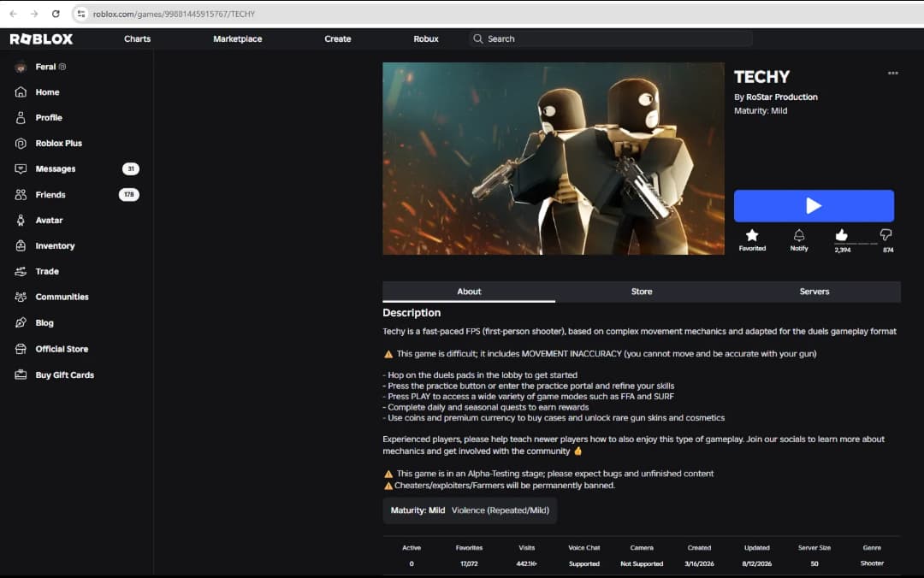Viewport: 924px width, 578px height.
Task: Click the Feral username link
Action: [x=45, y=67]
